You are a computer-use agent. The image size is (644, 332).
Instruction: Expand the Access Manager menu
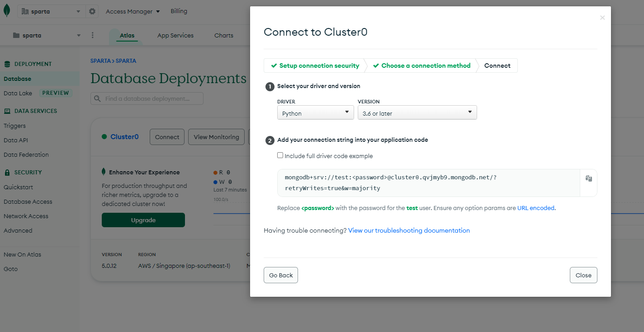pos(133,11)
